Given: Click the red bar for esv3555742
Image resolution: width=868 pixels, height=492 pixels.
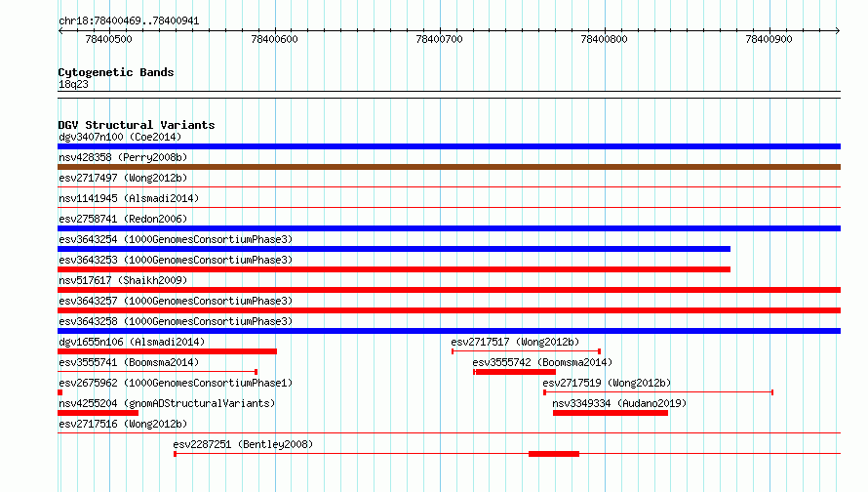Looking at the screenshot, I should pos(515,372).
